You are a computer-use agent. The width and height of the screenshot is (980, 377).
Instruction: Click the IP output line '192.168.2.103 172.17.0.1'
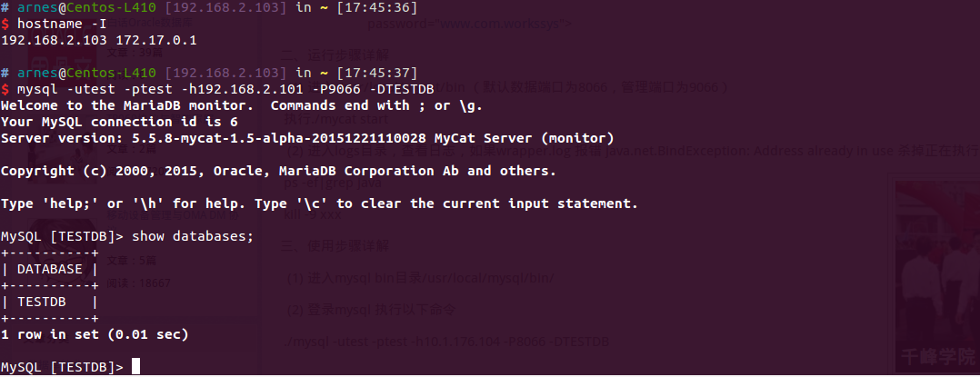pyautogui.click(x=99, y=41)
